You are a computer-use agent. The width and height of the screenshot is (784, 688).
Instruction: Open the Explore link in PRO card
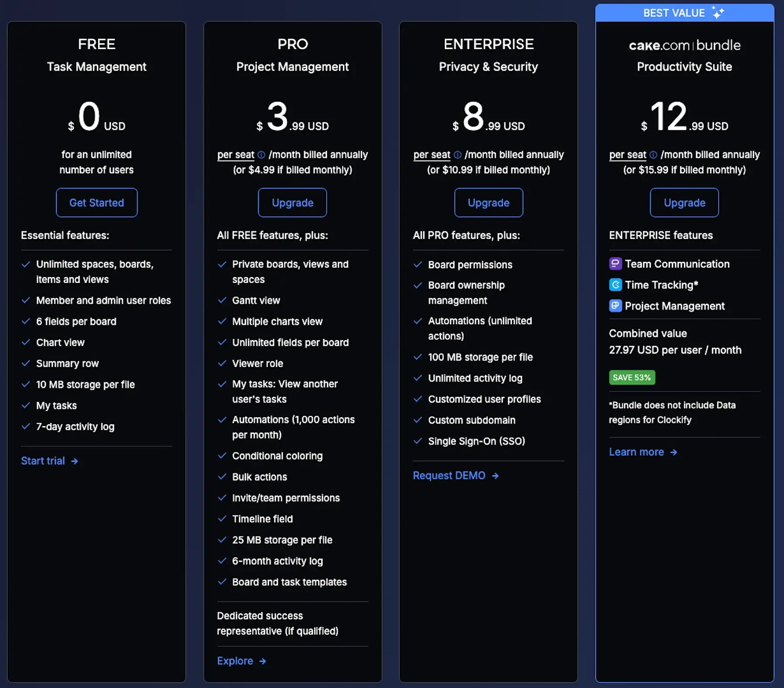coord(242,661)
